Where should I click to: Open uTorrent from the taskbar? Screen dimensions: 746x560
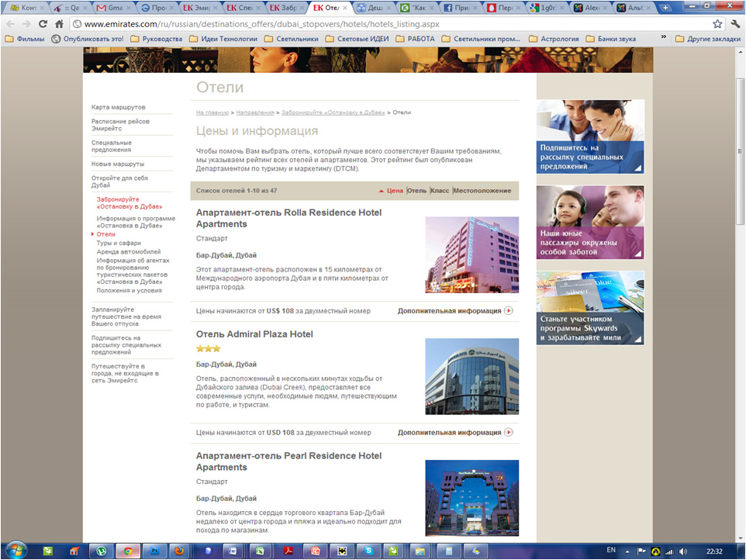tap(102, 551)
